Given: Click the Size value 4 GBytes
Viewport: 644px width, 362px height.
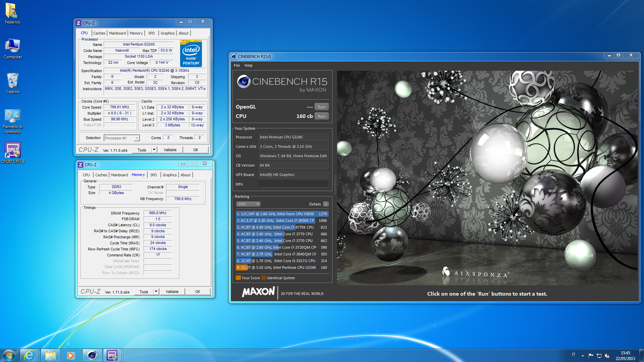Looking at the screenshot, I should [116, 193].
